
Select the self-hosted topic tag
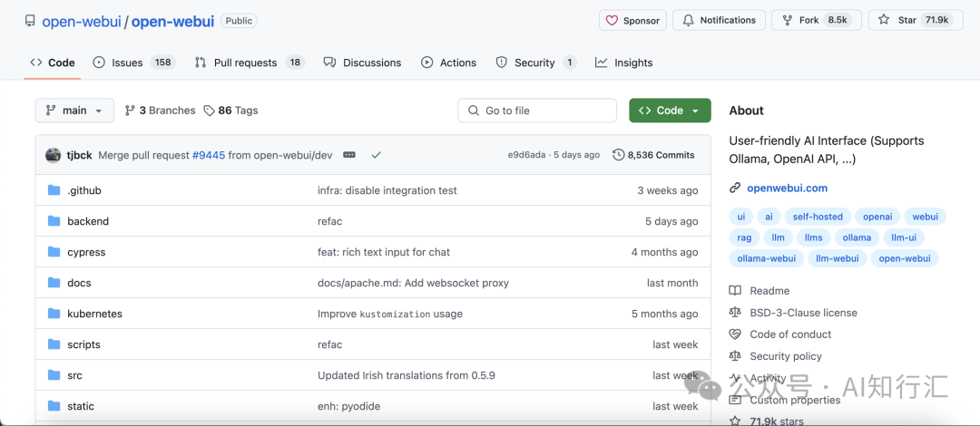pyautogui.click(x=818, y=217)
